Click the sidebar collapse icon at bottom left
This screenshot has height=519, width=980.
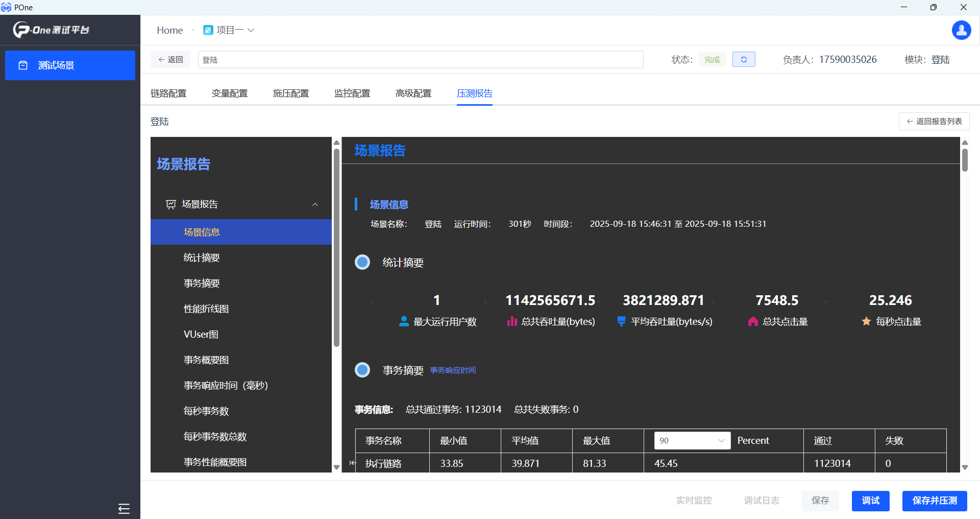point(124,508)
